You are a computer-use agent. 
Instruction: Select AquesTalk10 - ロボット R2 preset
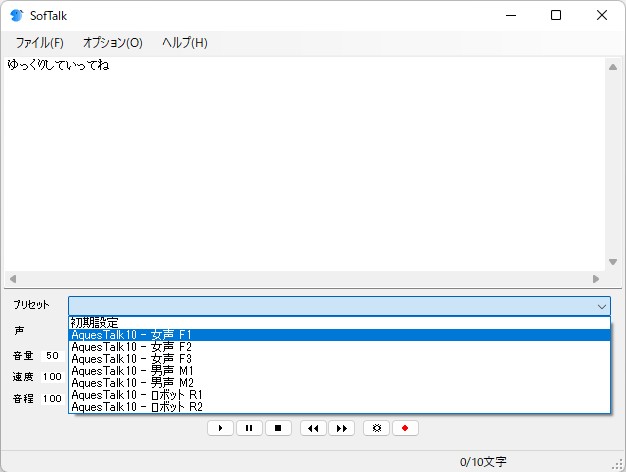click(x=339, y=407)
